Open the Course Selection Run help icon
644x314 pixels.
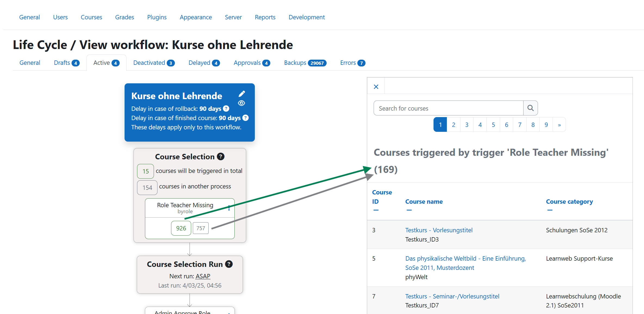[x=229, y=264]
